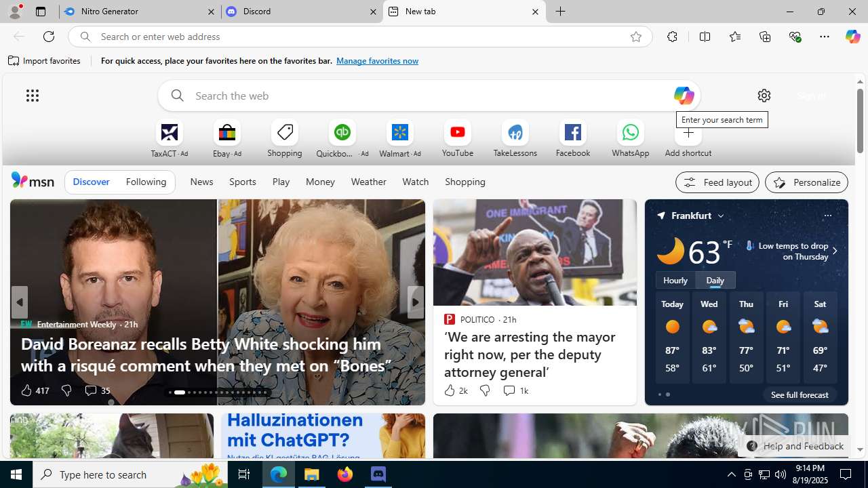This screenshot has width=868, height=488.
Task: Open Firefox from the taskbar
Action: (345, 474)
